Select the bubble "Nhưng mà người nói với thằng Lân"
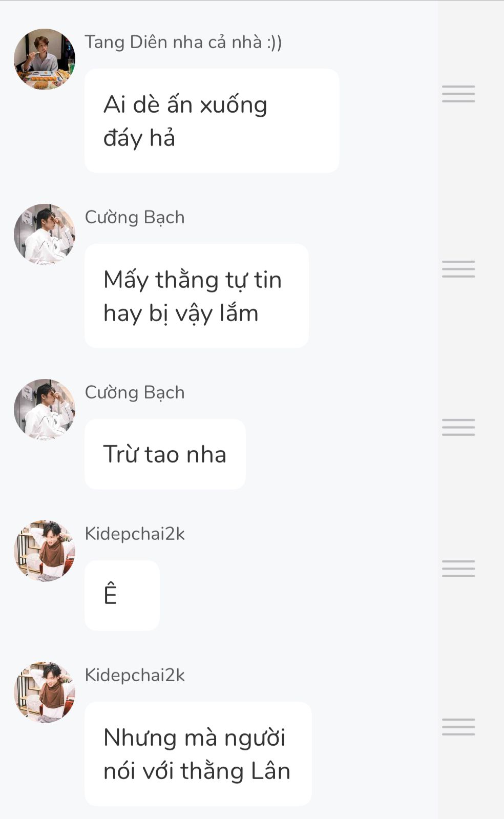 click(x=198, y=754)
